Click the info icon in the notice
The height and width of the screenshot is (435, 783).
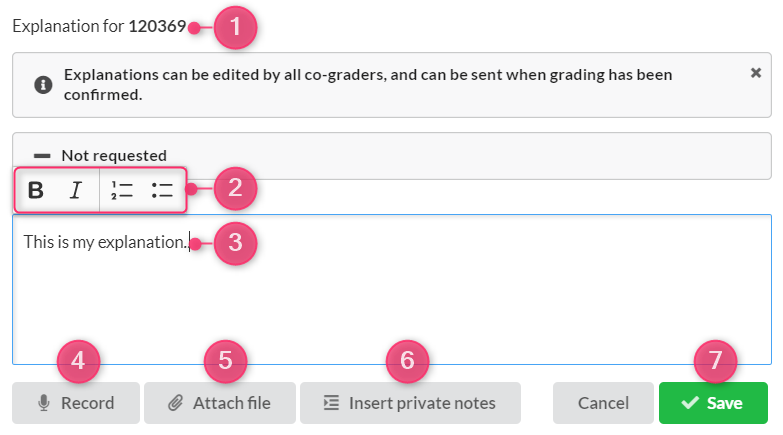(x=43, y=84)
